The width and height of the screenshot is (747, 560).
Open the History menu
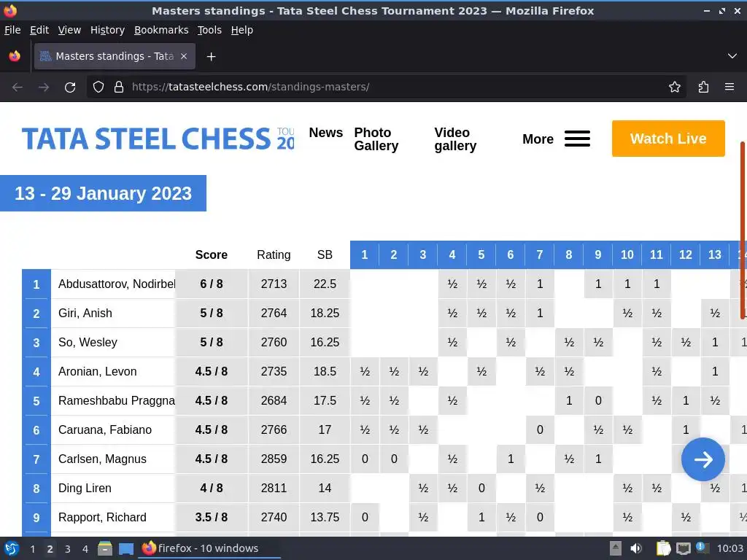tap(108, 30)
